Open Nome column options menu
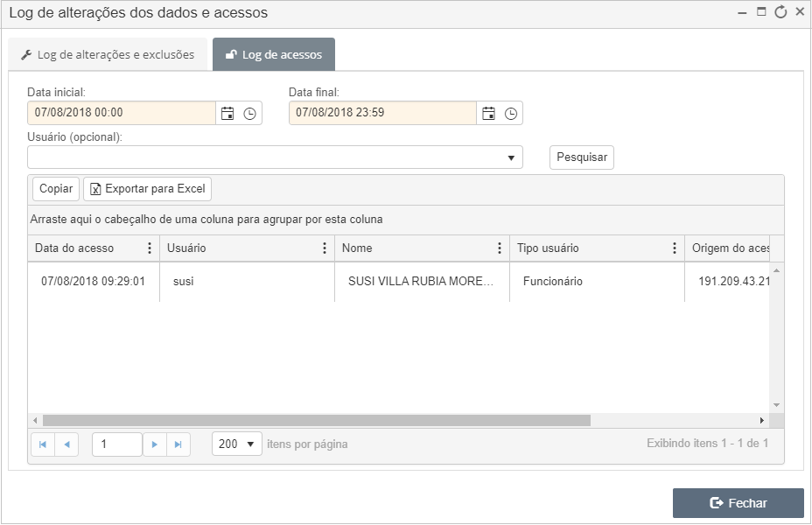This screenshot has width=812, height=525. pos(500,248)
